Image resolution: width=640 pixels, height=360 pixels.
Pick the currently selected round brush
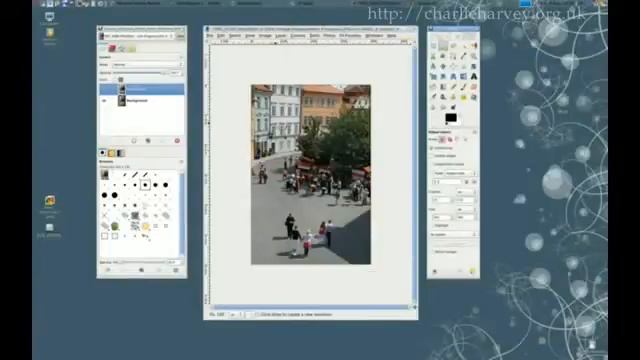(145, 185)
